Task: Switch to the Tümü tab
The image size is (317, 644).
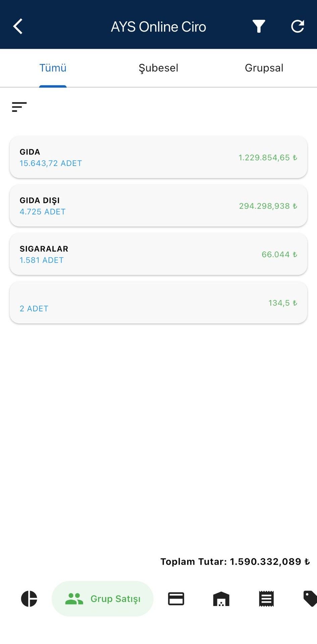Action: coord(53,68)
